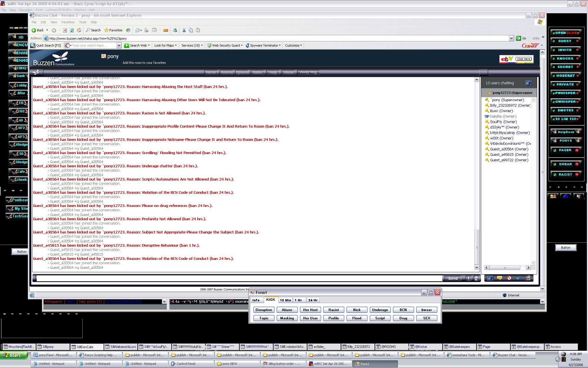
Task: Switch to the 24 Hr tab in Form1
Action: 313,300
